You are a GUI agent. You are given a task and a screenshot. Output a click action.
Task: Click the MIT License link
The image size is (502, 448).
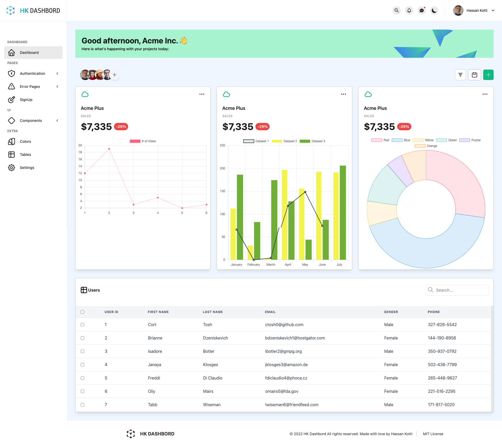point(433,434)
